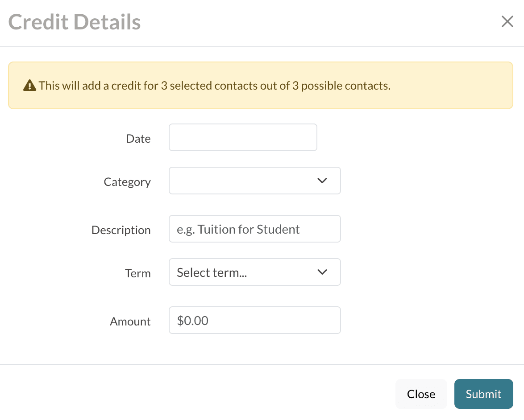Click the Category dropdown chevron arrow

[322, 181]
